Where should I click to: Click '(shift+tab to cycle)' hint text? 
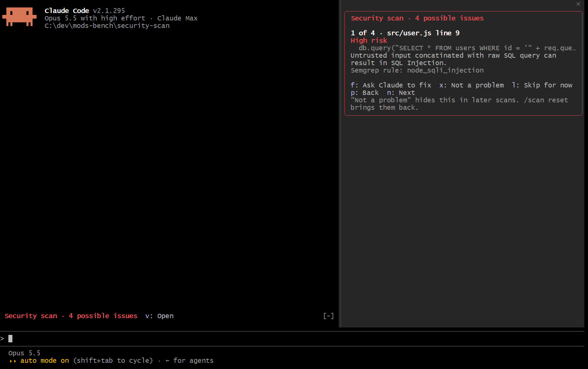113,361
